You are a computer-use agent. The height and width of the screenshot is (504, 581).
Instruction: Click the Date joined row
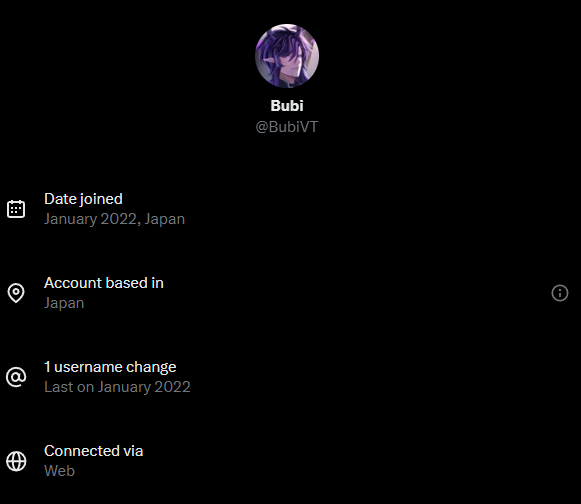click(290, 209)
